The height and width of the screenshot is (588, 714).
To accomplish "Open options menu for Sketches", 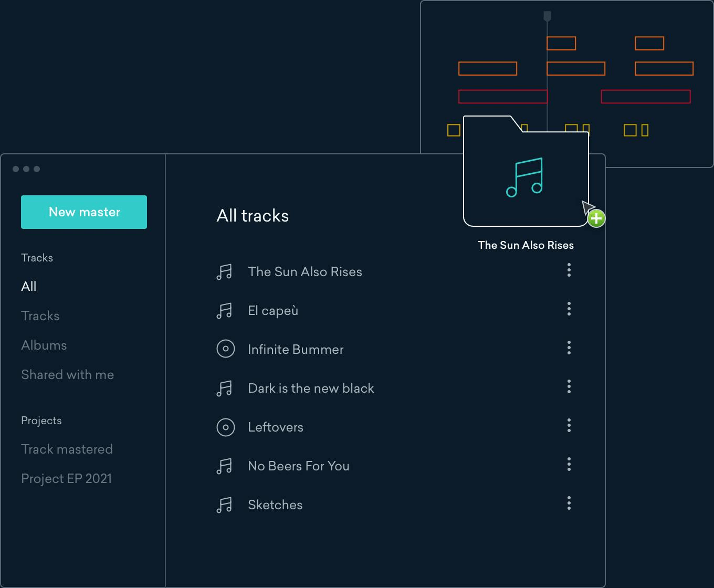I will 569,503.
